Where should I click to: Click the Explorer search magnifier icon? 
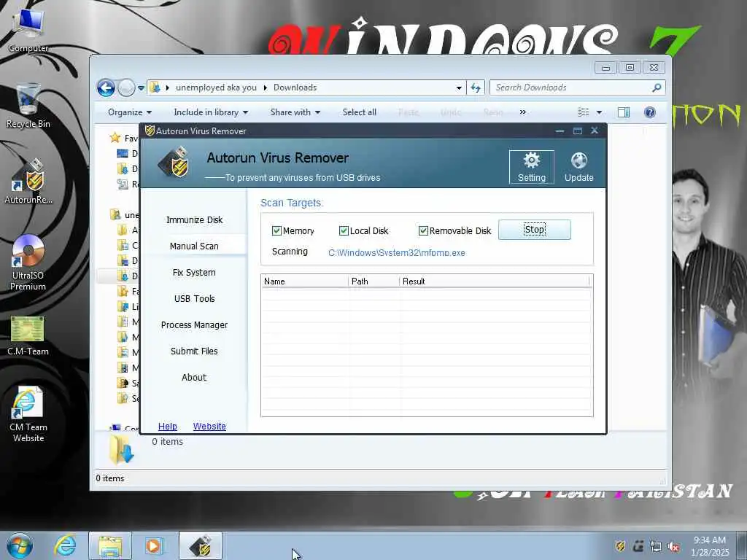[x=657, y=87]
